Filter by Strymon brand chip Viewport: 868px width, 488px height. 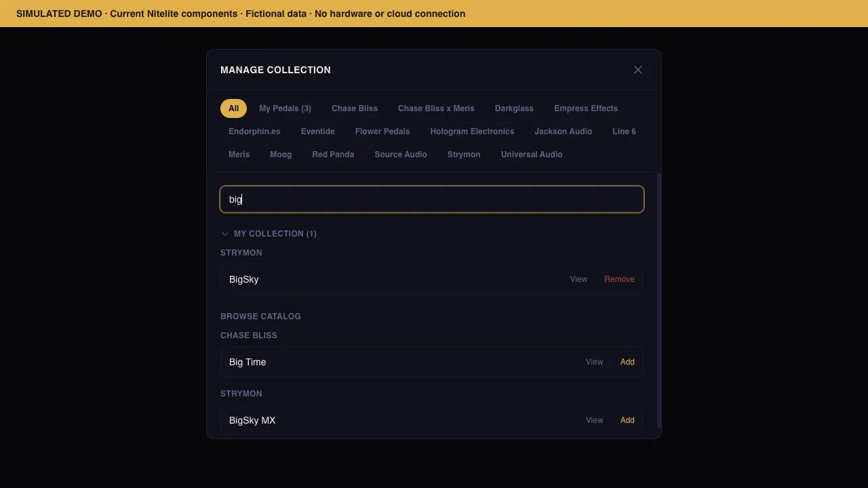(464, 155)
